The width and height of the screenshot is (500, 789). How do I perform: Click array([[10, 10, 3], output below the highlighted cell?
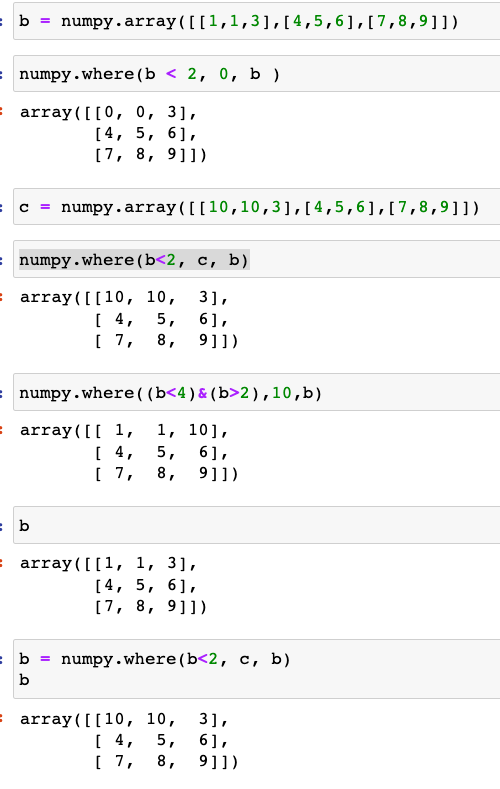(124, 297)
